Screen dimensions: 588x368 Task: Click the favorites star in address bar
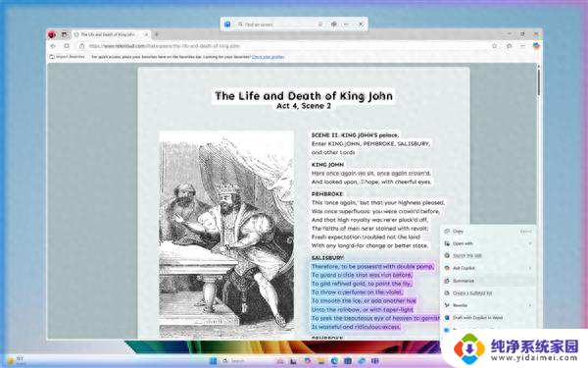point(495,46)
